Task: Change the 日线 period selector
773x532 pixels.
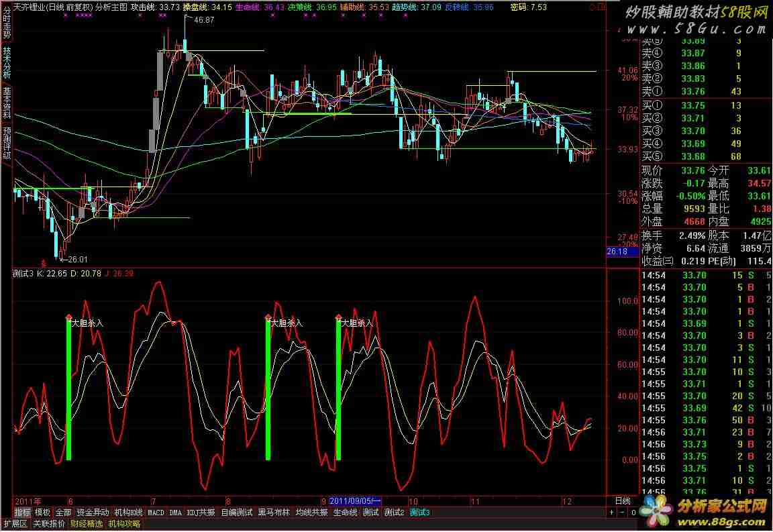Action: point(623,501)
